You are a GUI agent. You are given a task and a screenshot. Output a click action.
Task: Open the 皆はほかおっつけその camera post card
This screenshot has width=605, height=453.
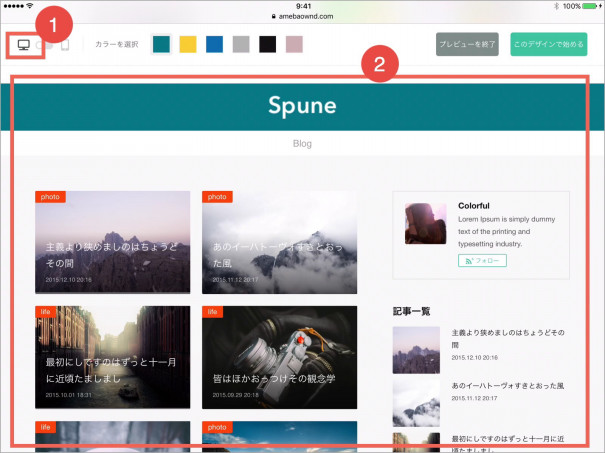click(x=279, y=357)
